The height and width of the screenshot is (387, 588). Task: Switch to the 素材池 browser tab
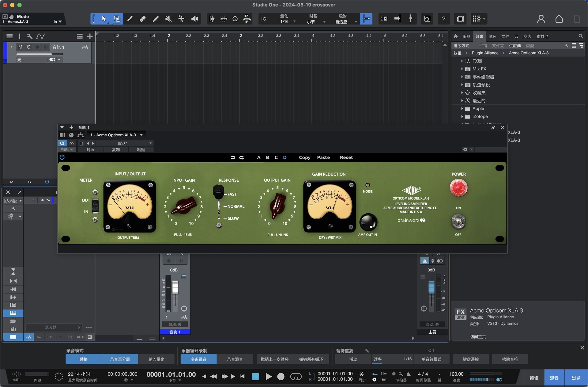coord(542,36)
